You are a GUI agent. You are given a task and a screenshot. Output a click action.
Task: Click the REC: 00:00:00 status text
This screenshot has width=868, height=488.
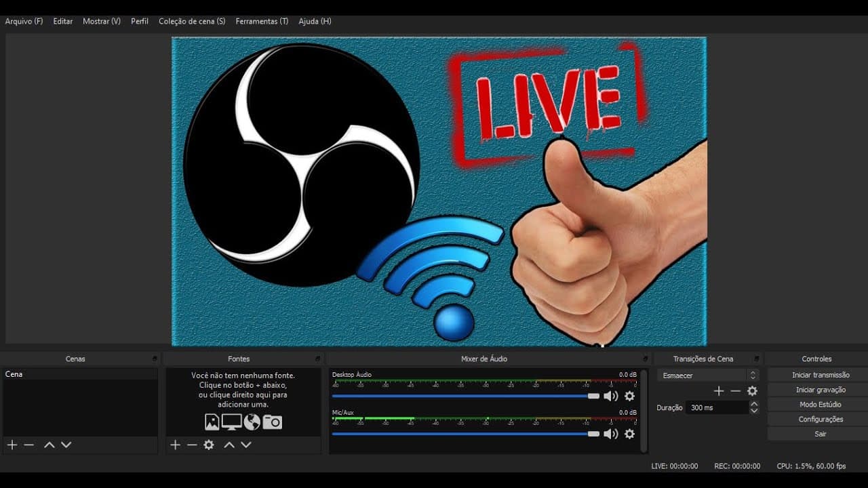[x=737, y=466]
